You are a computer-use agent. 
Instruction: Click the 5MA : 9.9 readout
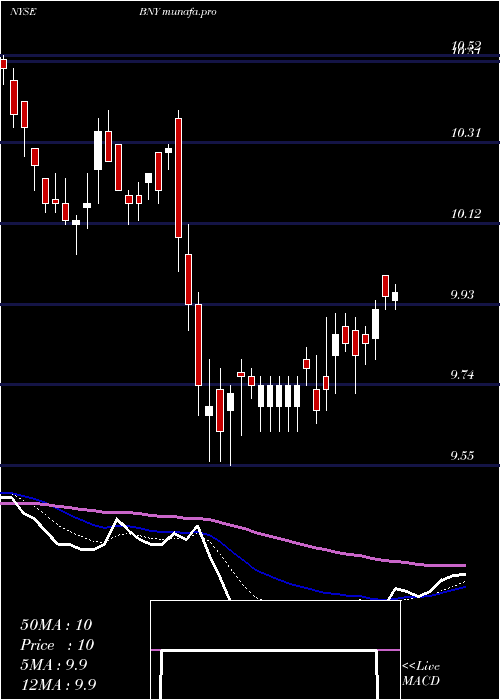coord(54,665)
